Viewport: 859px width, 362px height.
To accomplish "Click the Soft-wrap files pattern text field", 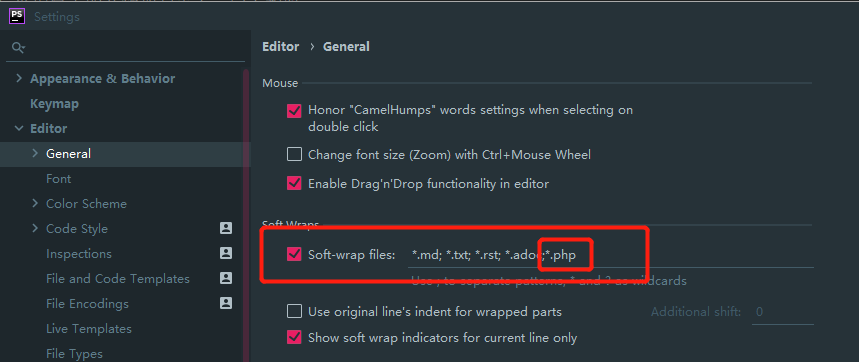I will (x=610, y=255).
